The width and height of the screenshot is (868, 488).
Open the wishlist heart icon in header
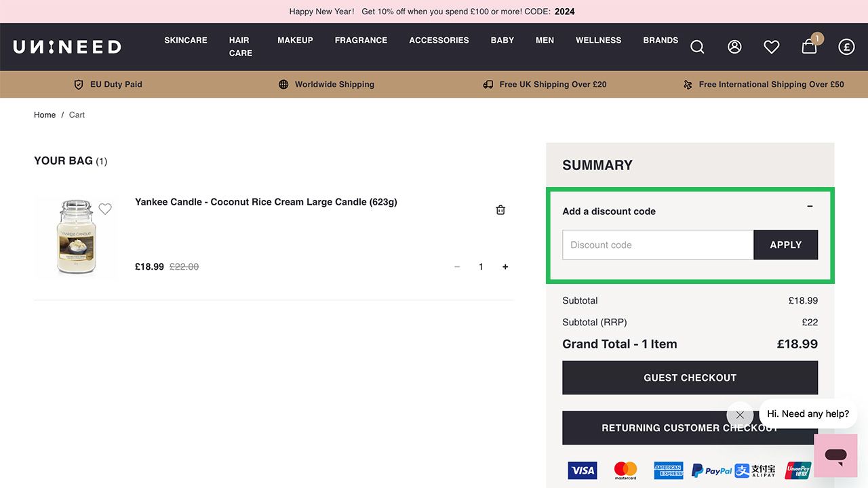click(x=772, y=47)
